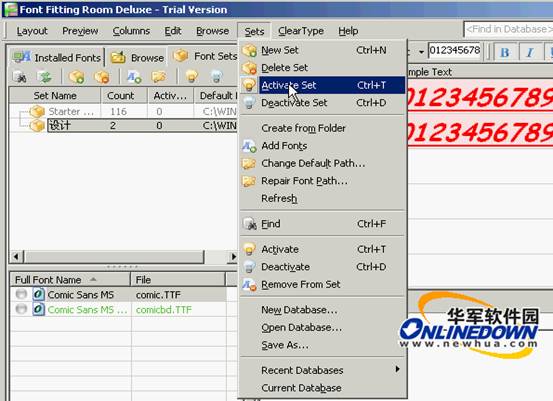The width and height of the screenshot is (553, 401).
Task: Click the icon next to New Set menu entry
Action: point(249,50)
